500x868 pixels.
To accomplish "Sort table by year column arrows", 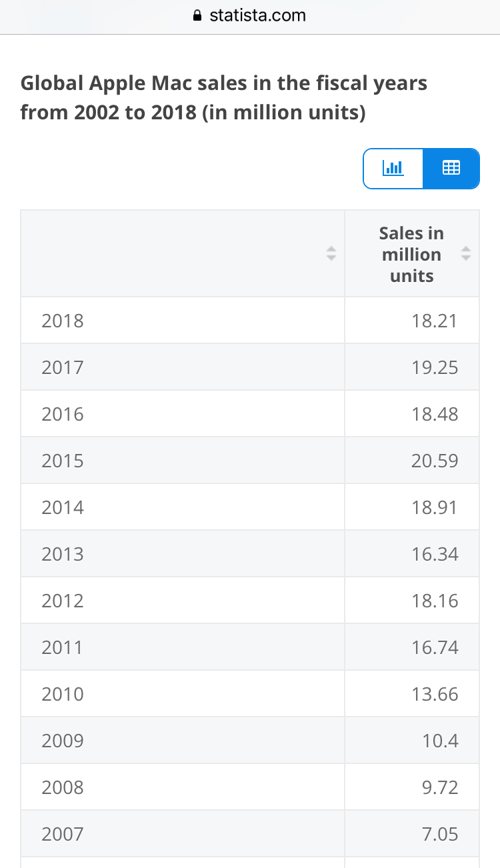I will [x=330, y=254].
